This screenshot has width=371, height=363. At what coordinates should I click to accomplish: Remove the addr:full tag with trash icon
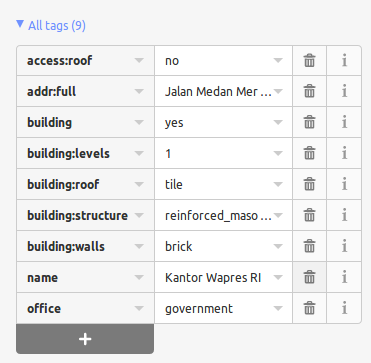point(309,91)
